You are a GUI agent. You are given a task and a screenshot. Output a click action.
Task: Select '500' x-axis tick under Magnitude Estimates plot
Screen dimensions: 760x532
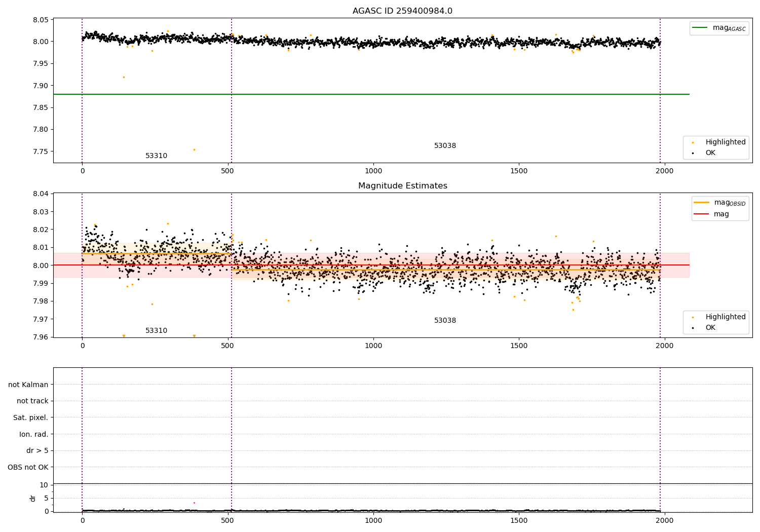tap(228, 346)
